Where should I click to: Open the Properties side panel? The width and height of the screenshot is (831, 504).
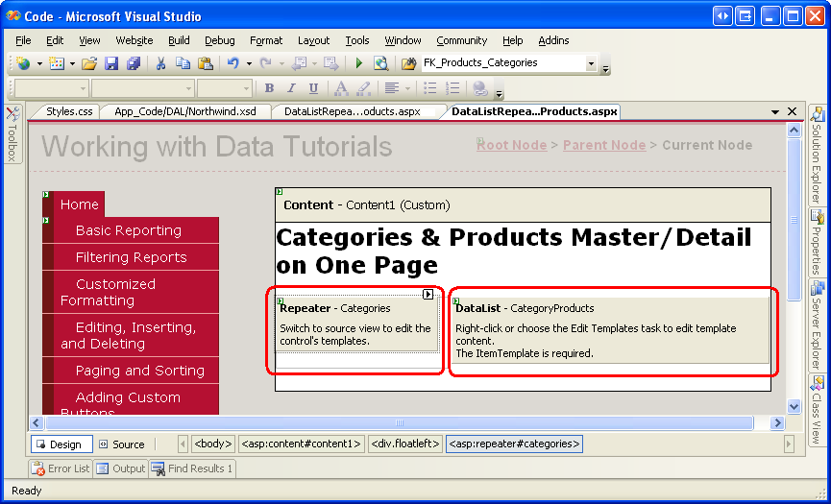818,243
